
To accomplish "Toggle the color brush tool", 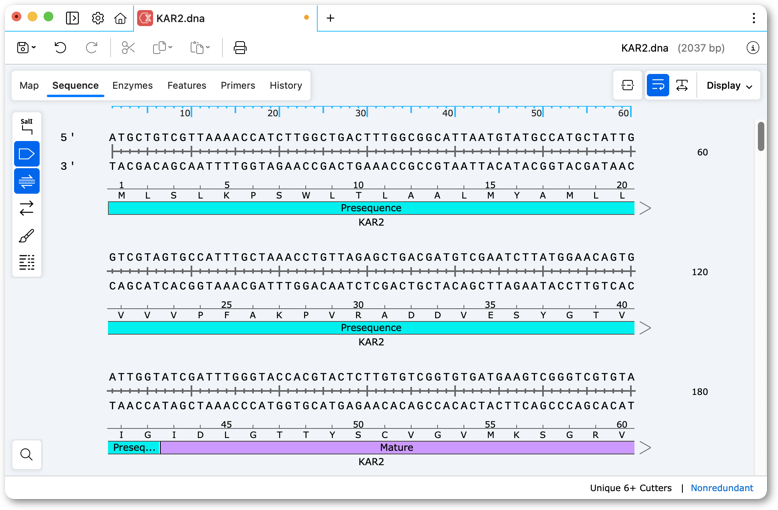I will coord(27,236).
